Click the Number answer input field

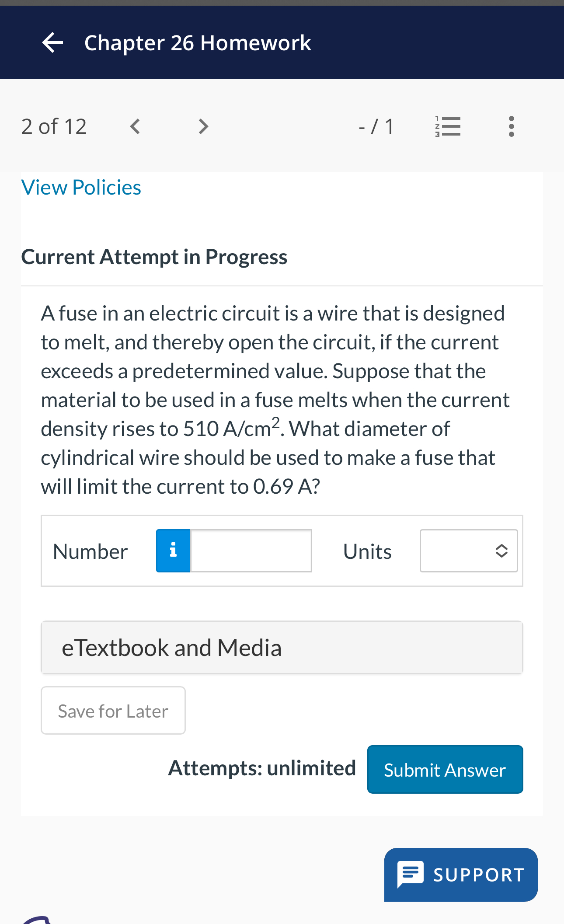251,551
